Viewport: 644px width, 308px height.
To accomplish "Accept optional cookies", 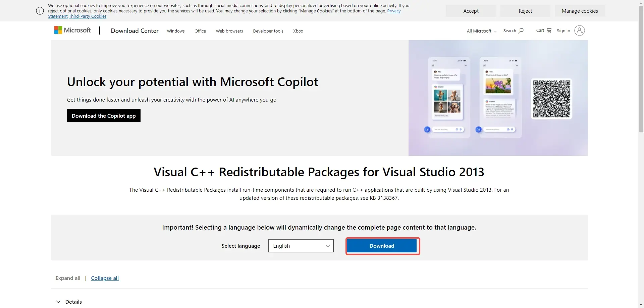I will pos(471,11).
